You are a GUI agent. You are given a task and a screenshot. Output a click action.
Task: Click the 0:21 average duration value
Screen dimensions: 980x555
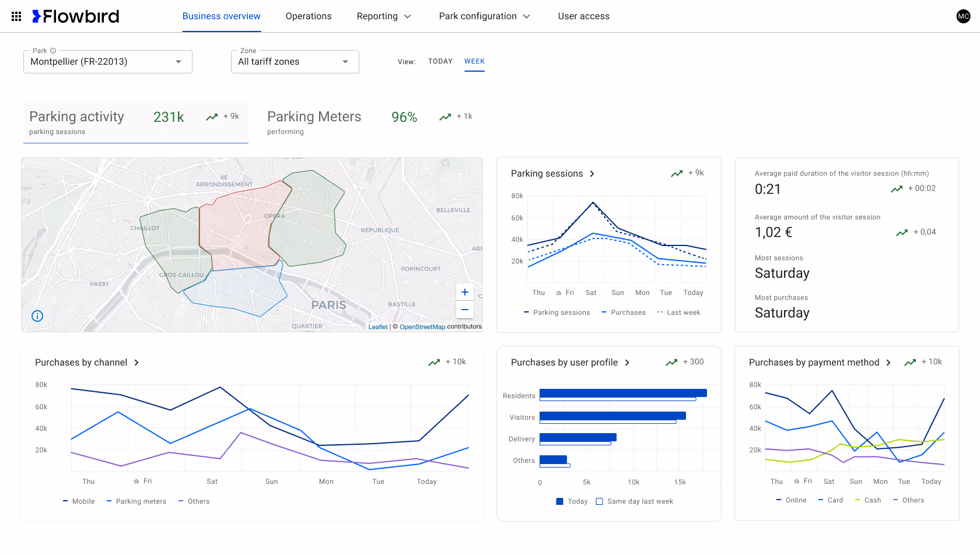[768, 189]
